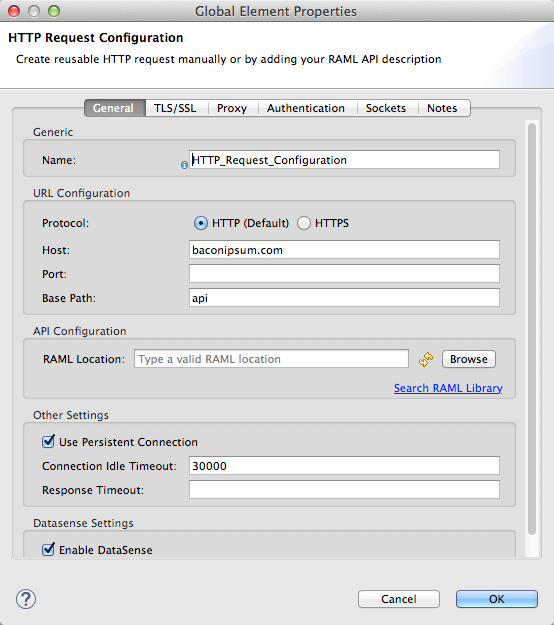Image resolution: width=554 pixels, height=625 pixels.
Task: Select the HTTP (Default) protocol radio button
Action: 201,223
